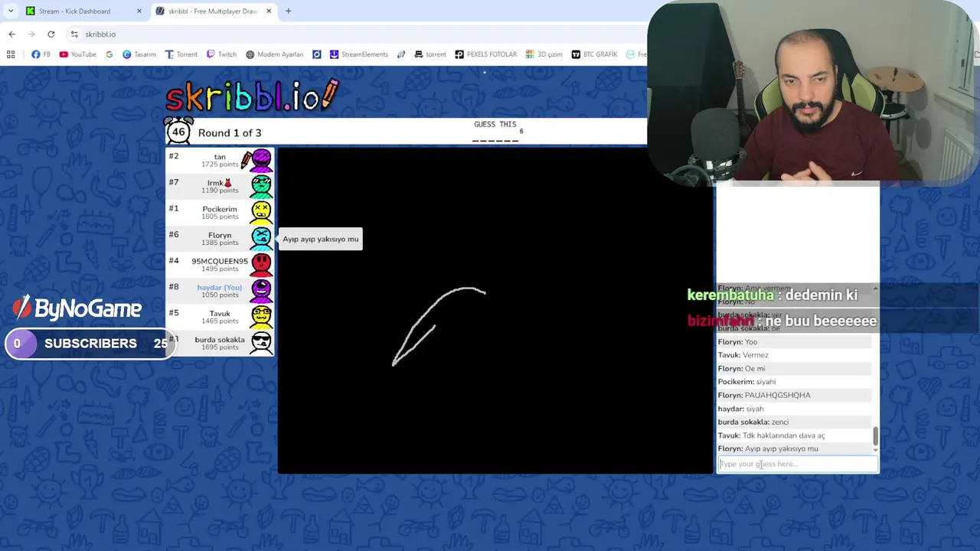Screen dimensions: 980x551
Task: Open the Tasarım bookmark
Action: click(139, 54)
